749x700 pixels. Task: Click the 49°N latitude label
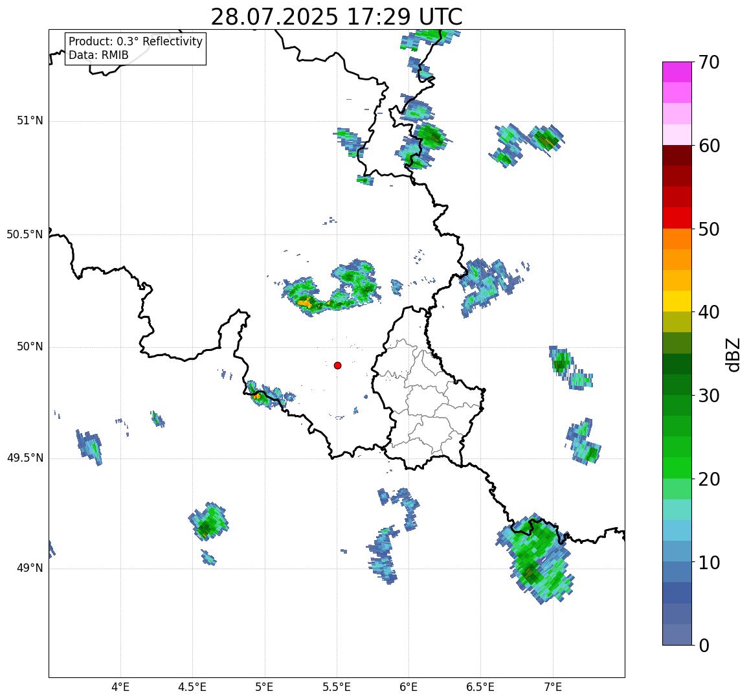tap(30, 568)
